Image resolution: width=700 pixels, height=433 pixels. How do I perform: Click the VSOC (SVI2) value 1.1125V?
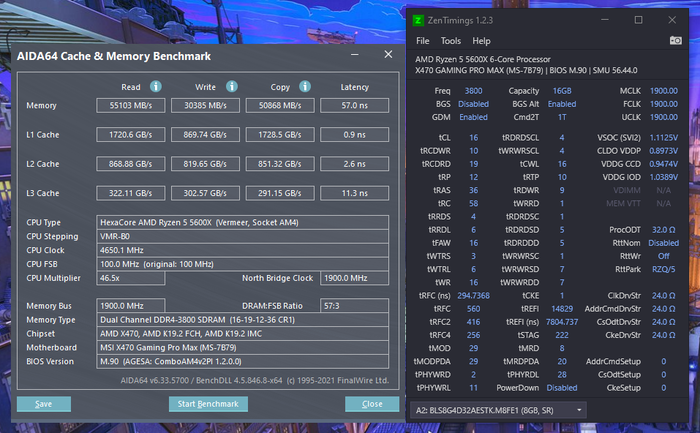point(663,138)
